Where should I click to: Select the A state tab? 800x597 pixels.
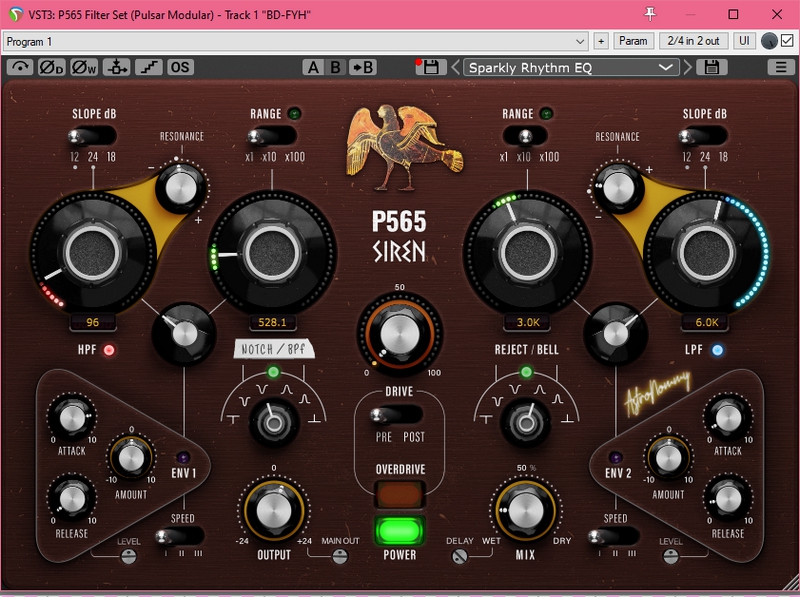tap(314, 67)
